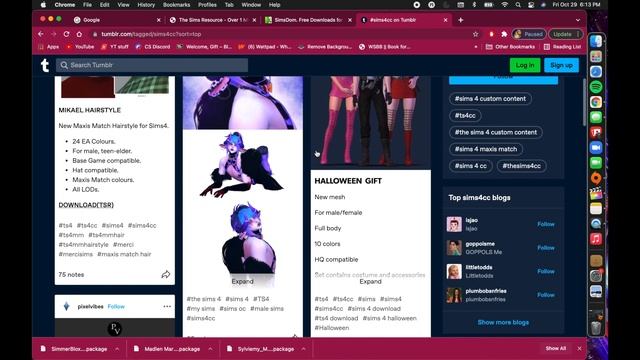Expand the purple sim image post

(x=242, y=282)
